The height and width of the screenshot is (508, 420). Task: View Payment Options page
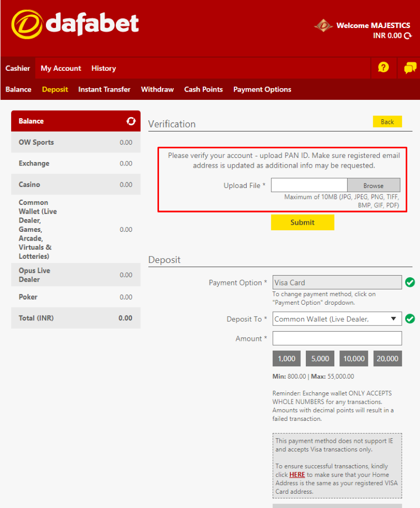click(x=262, y=89)
